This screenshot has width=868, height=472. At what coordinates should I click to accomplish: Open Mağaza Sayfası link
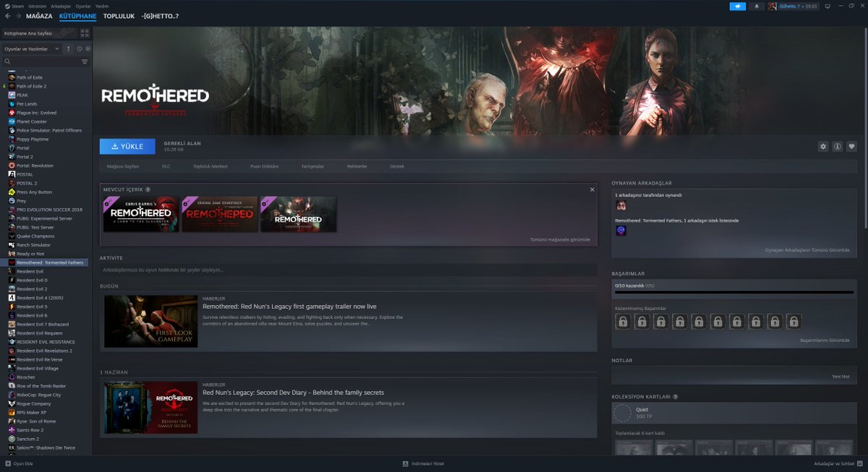tap(122, 166)
